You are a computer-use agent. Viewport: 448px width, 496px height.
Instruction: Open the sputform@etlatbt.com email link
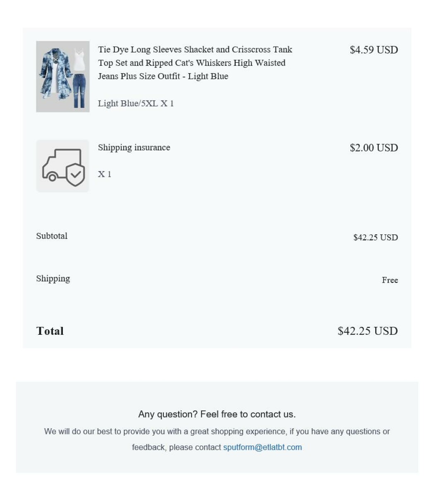point(262,447)
